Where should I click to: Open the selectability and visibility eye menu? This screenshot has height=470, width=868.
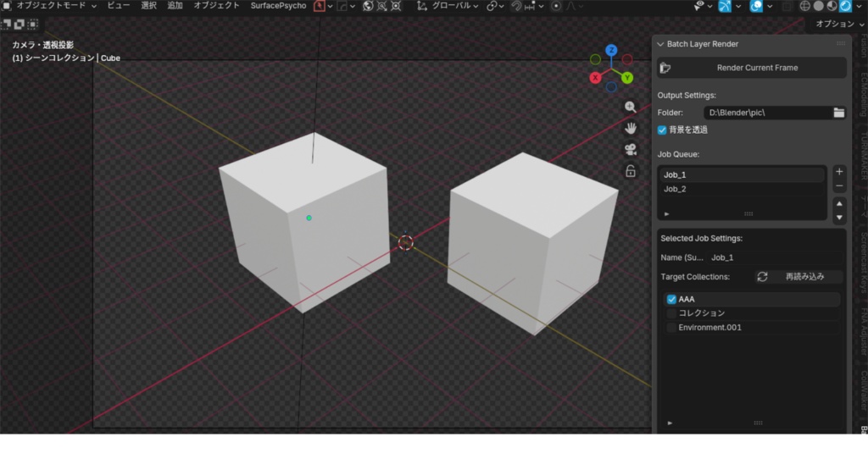[x=703, y=6]
